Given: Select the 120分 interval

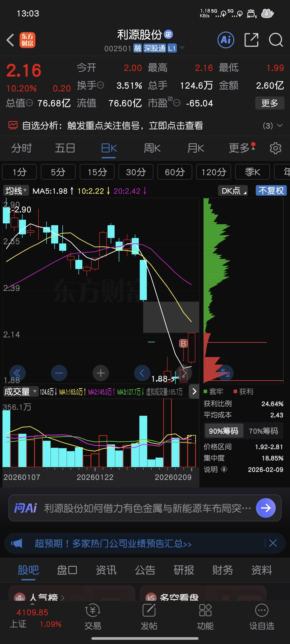Looking at the screenshot, I should [x=214, y=172].
